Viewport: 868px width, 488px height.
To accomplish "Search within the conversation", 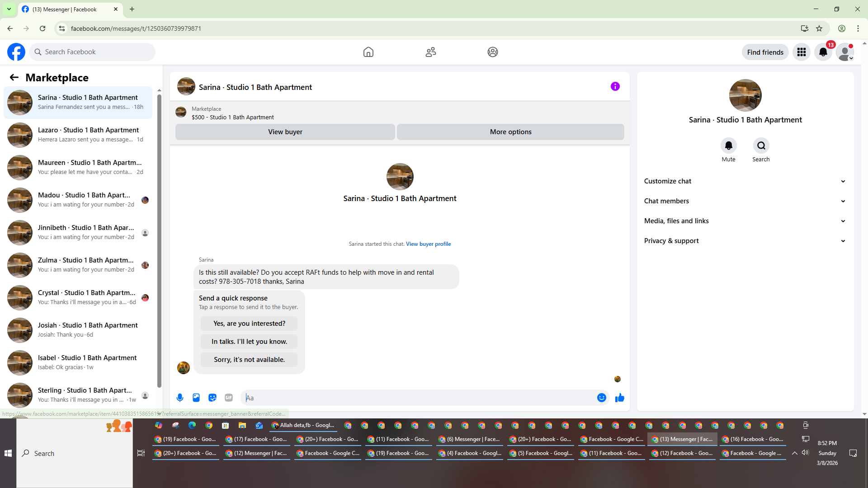I will click(x=761, y=146).
